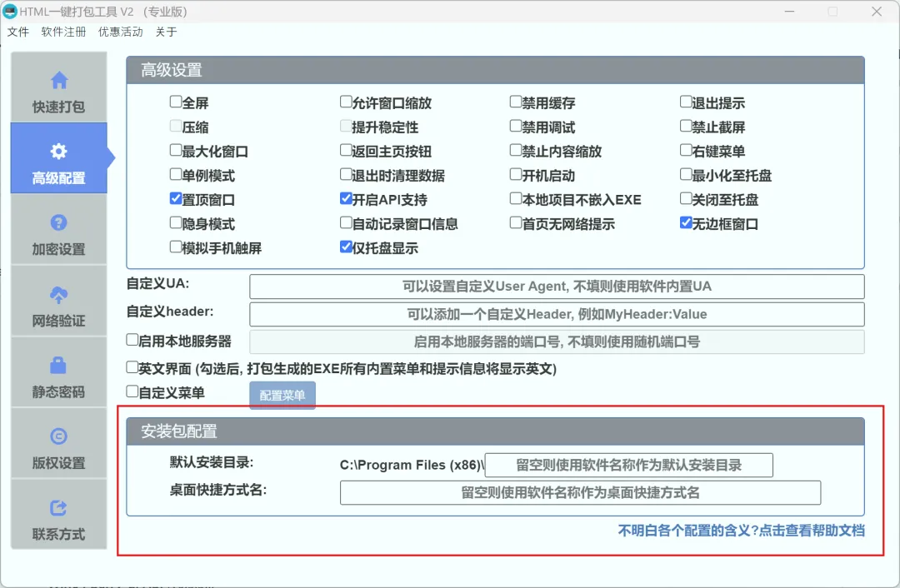Focus the 自定义UA input field

click(x=557, y=287)
